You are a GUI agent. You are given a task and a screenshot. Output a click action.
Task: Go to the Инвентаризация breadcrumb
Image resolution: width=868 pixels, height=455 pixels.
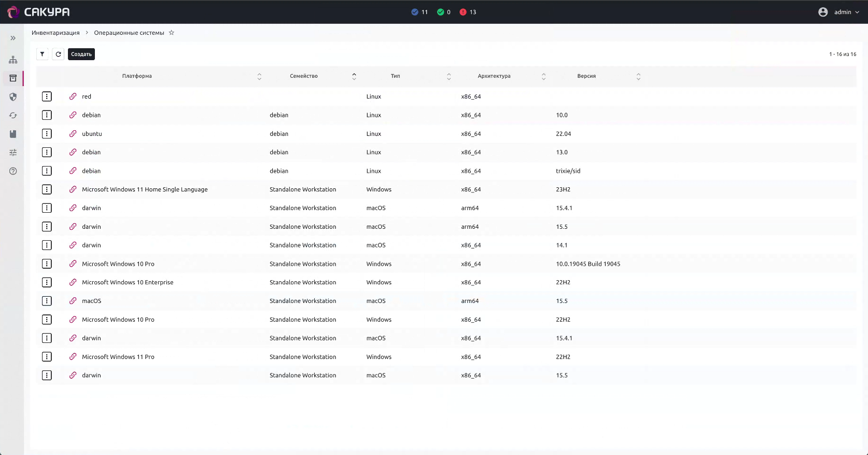point(55,33)
